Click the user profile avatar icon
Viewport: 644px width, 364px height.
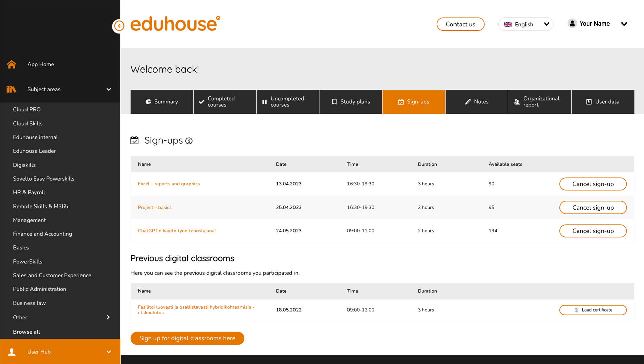pyautogui.click(x=572, y=23)
